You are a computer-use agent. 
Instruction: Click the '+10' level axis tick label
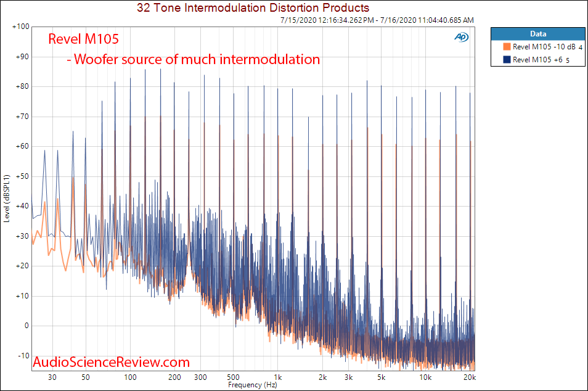tap(22, 296)
